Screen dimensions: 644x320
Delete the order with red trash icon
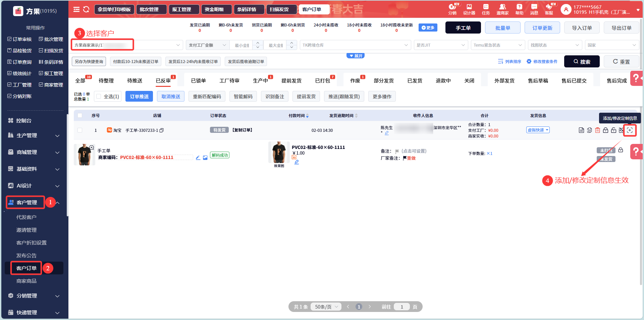coord(597,130)
